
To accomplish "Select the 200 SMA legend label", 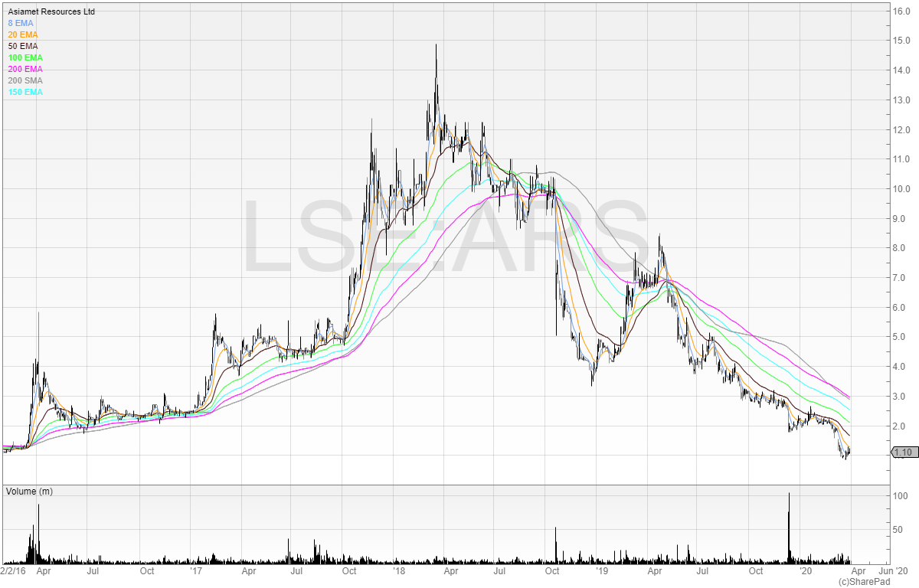I will pyautogui.click(x=25, y=81).
